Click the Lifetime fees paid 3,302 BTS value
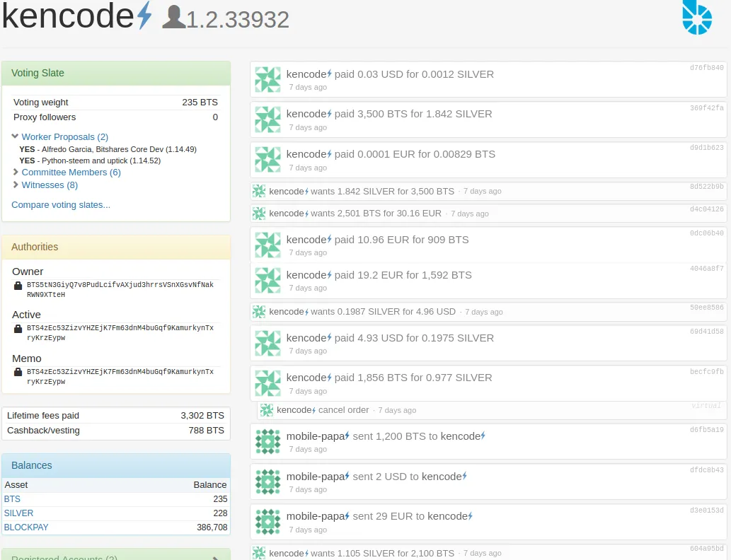The height and width of the screenshot is (560, 731). (x=202, y=416)
